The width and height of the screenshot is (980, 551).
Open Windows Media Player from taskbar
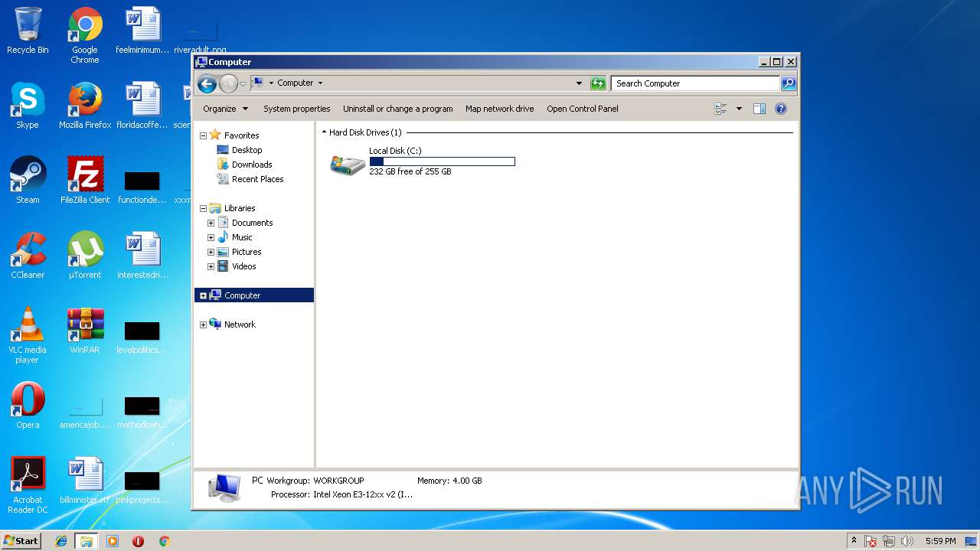pyautogui.click(x=113, y=541)
